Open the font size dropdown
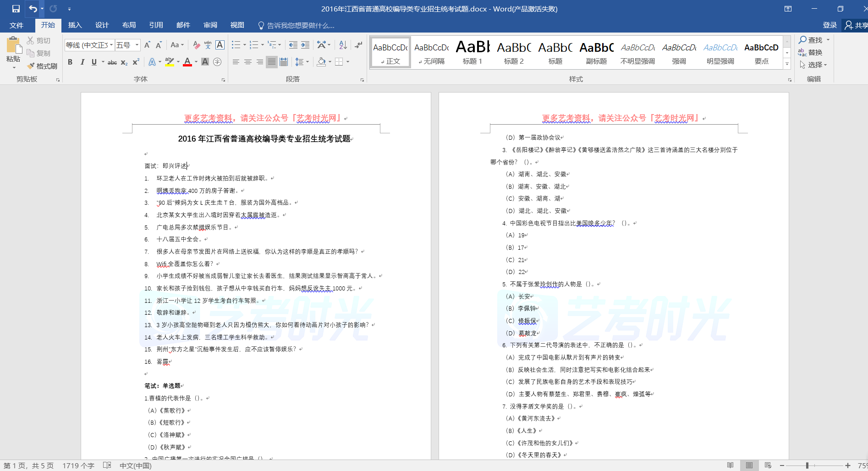This screenshot has height=471, width=868. tap(137, 45)
